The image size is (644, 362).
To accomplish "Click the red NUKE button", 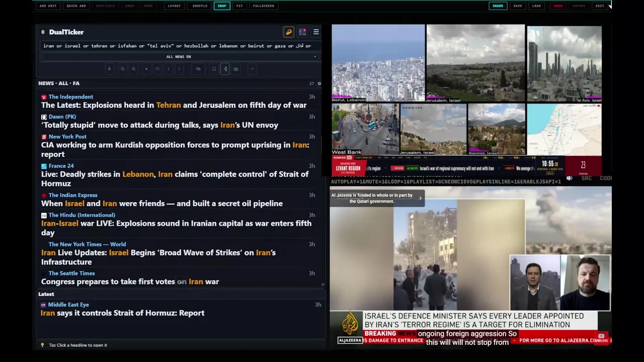I will pos(558,6).
